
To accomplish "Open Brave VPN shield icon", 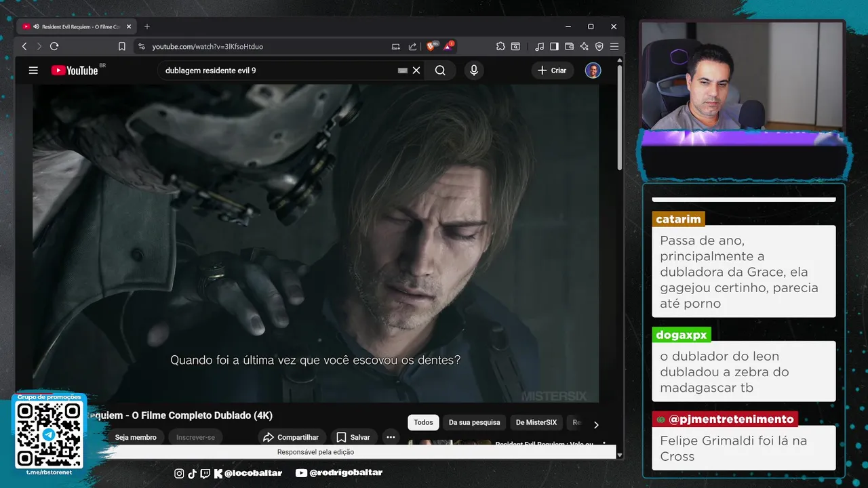I will point(599,46).
